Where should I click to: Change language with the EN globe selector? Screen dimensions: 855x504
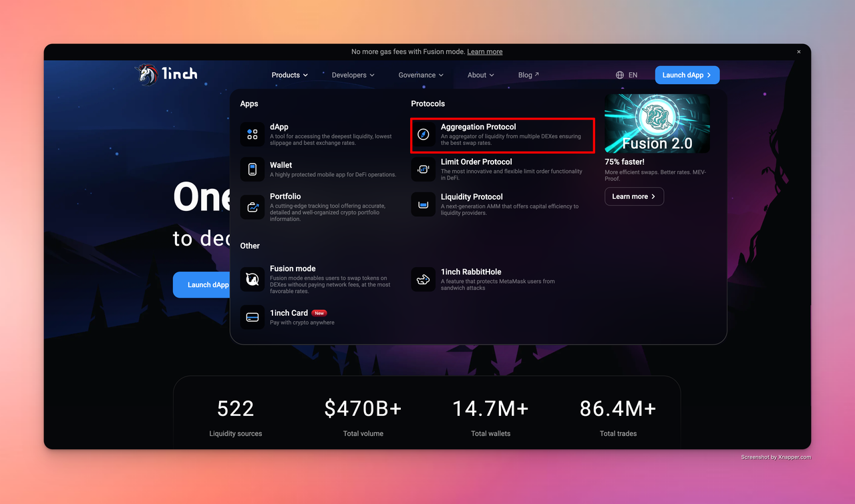click(x=627, y=75)
